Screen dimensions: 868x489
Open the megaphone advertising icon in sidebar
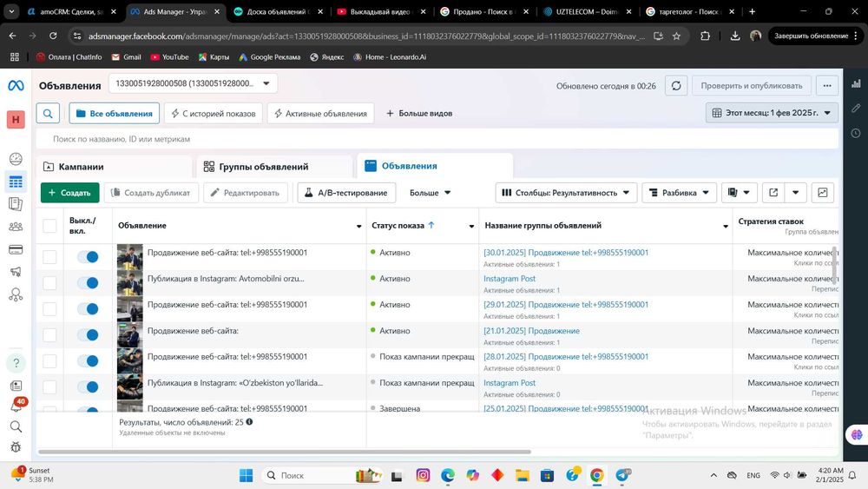coord(16,271)
